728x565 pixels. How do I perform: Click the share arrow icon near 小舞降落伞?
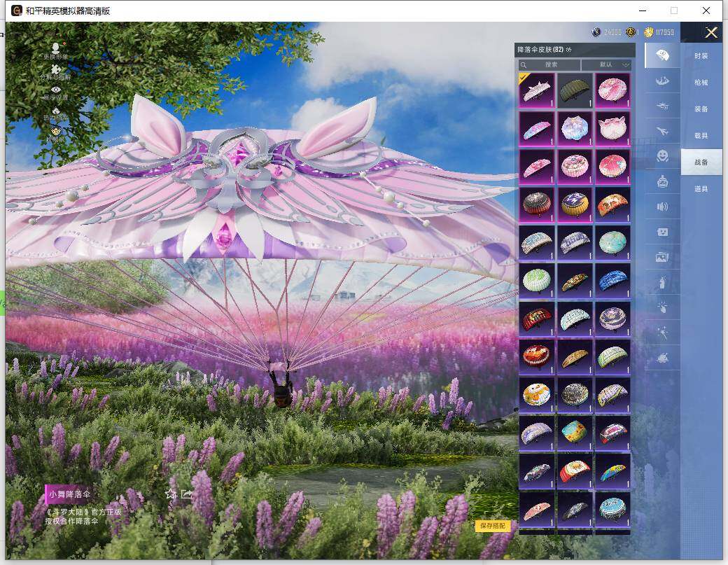(186, 494)
